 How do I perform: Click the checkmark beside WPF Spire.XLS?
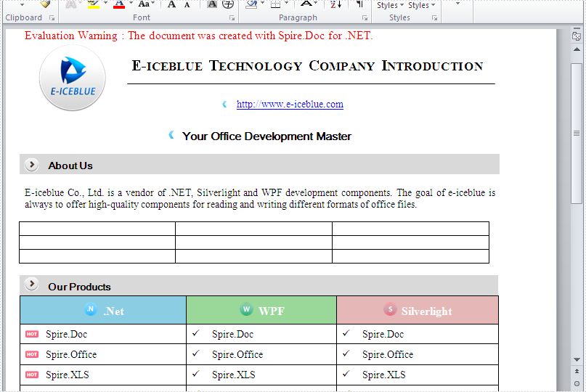(x=196, y=373)
